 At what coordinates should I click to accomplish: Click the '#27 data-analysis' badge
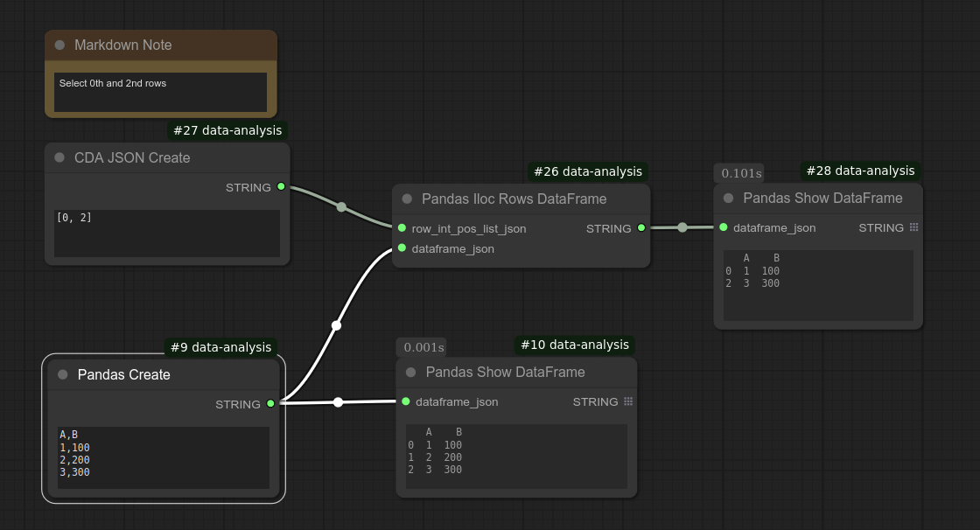(227, 130)
